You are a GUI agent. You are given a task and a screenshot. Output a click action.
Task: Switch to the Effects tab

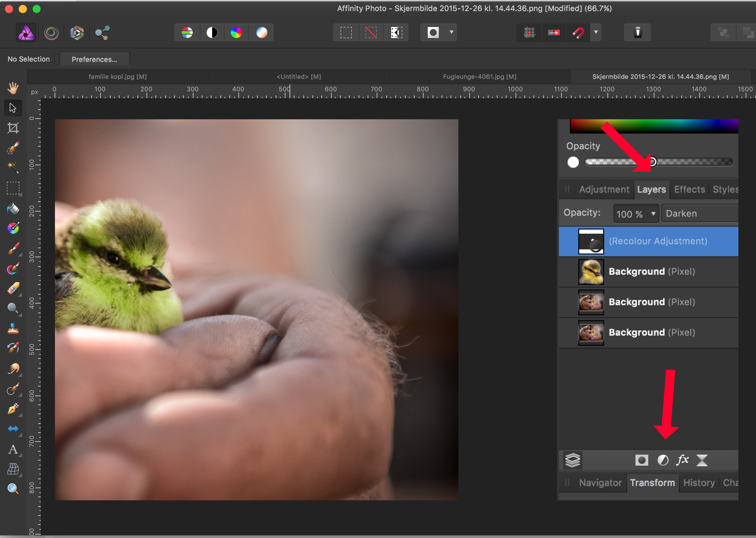(689, 189)
